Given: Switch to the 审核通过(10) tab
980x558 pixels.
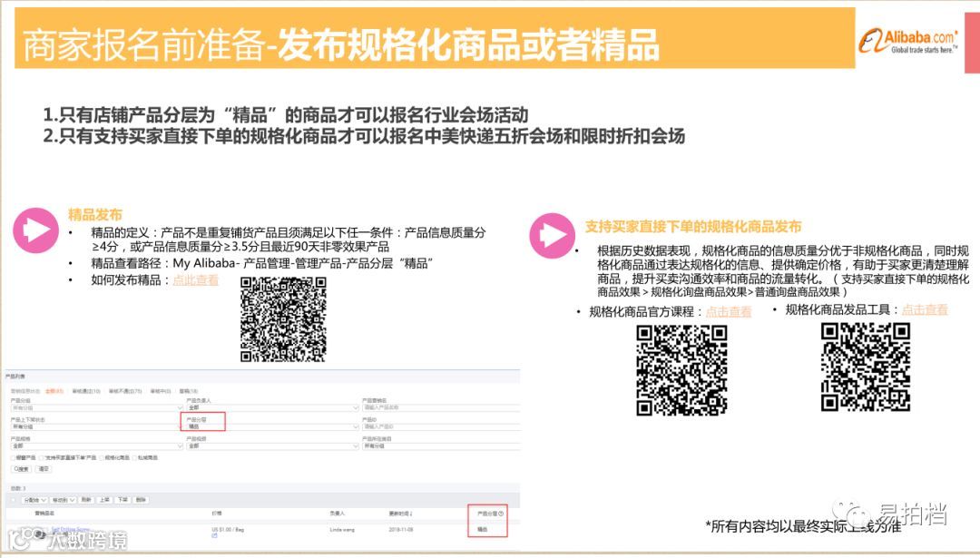Looking at the screenshot, I should coord(86,391).
